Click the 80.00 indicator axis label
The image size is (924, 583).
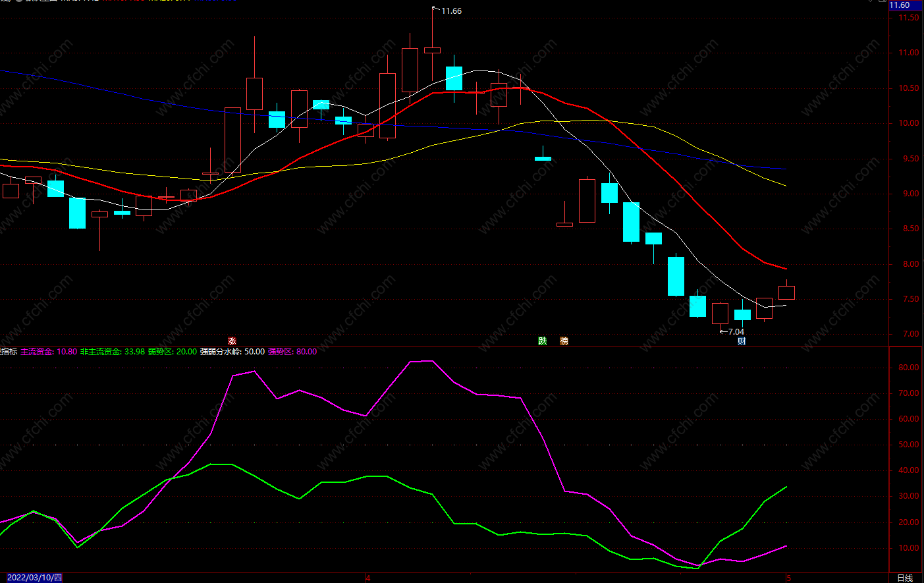tap(910, 368)
